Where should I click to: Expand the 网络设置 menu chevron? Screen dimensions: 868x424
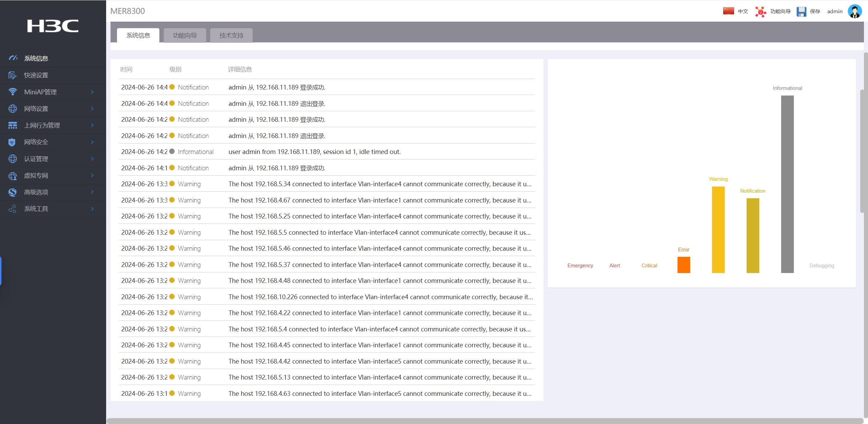pos(92,109)
